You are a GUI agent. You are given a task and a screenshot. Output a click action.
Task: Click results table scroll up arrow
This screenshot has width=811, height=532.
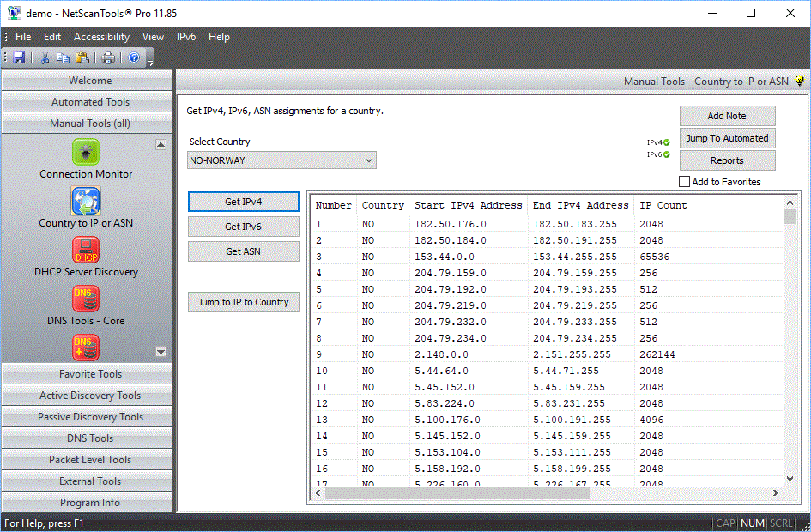[790, 203]
